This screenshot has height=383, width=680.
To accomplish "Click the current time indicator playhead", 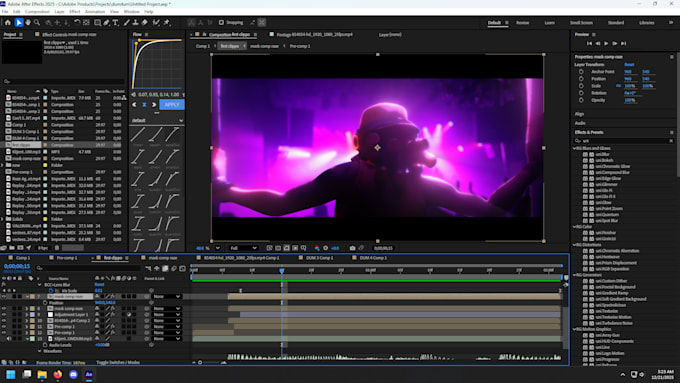I will (x=281, y=271).
